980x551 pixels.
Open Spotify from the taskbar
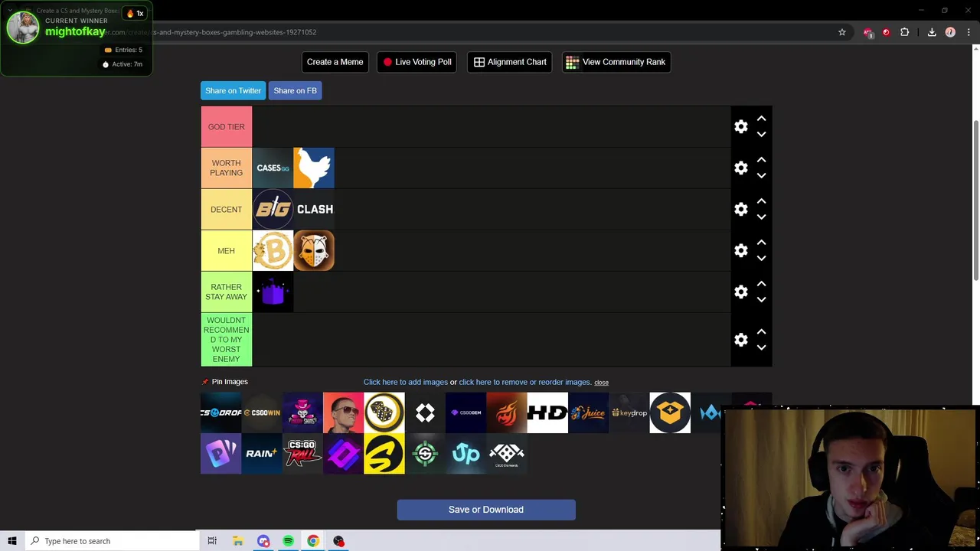point(288,541)
